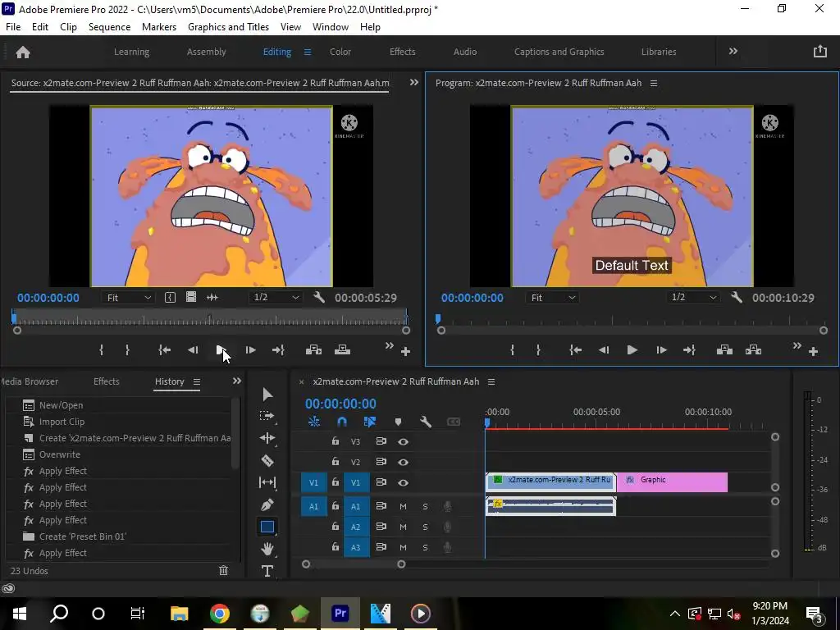
Task: Click the pink Graphic clip
Action: click(673, 482)
